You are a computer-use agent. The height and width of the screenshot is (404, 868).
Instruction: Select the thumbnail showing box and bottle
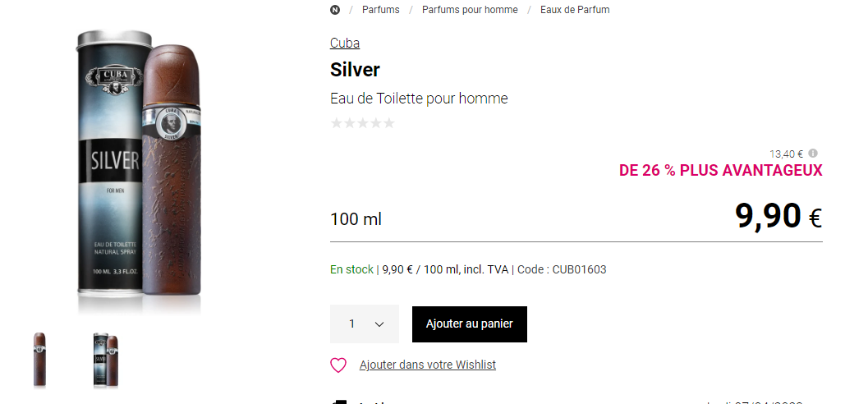106,360
